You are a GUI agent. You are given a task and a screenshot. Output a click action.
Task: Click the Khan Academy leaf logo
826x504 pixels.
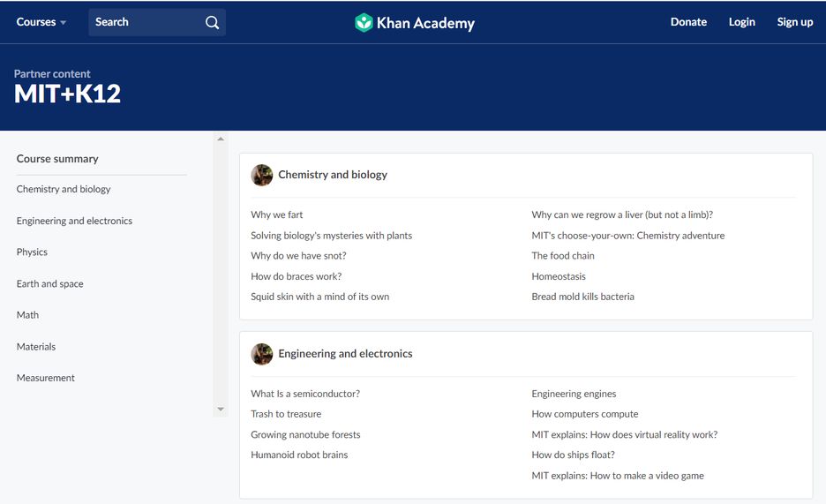tap(364, 23)
